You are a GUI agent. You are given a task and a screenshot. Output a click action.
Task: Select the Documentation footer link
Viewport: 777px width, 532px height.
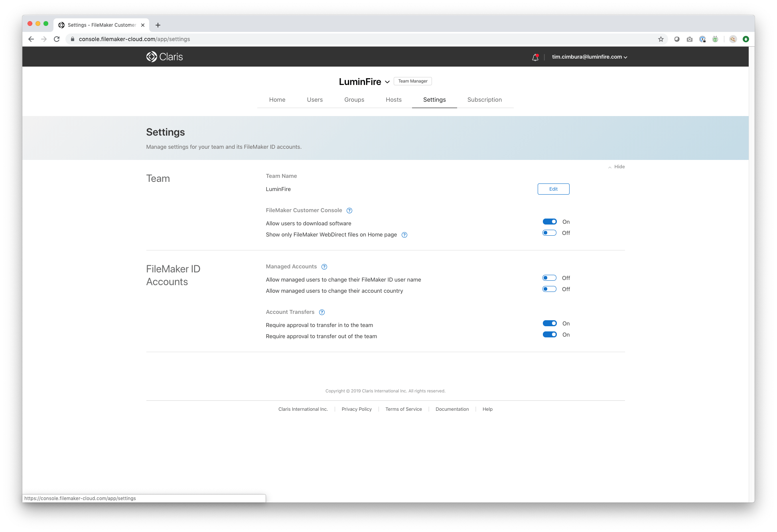pyautogui.click(x=452, y=409)
